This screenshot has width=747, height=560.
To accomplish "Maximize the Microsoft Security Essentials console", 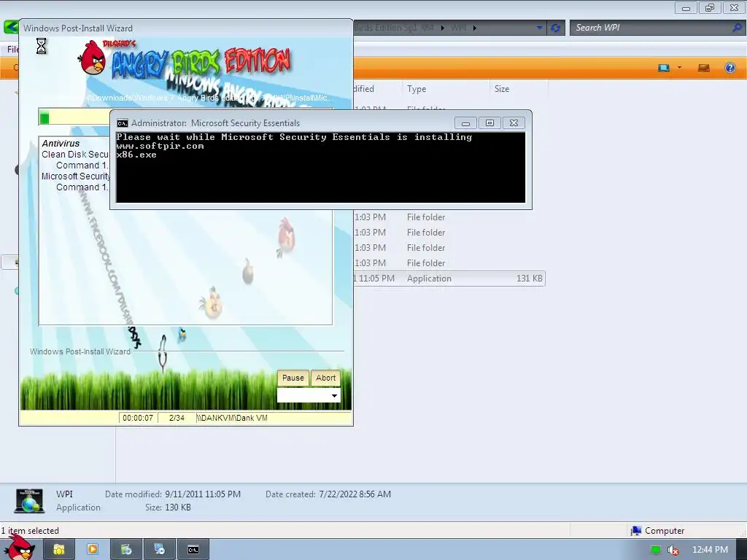I will pos(489,123).
